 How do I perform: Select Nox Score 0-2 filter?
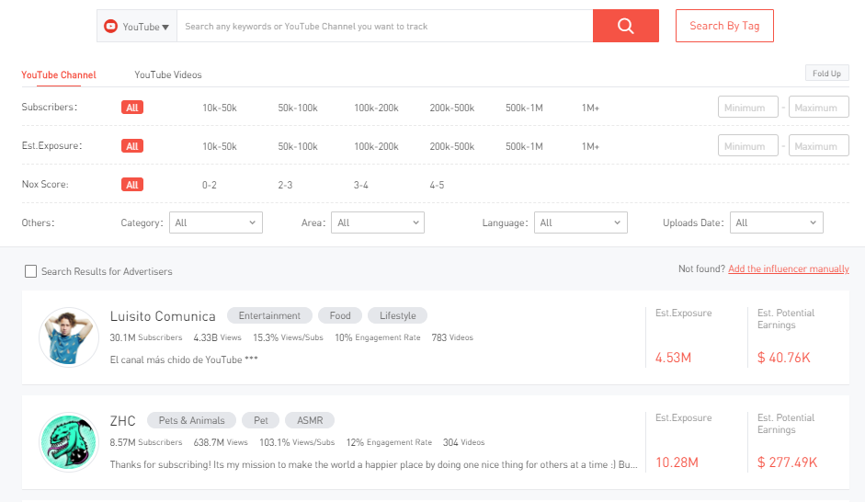point(209,185)
